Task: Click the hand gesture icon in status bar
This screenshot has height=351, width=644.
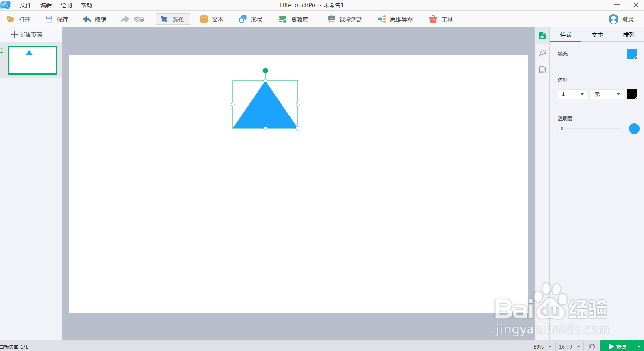Action: [592, 347]
